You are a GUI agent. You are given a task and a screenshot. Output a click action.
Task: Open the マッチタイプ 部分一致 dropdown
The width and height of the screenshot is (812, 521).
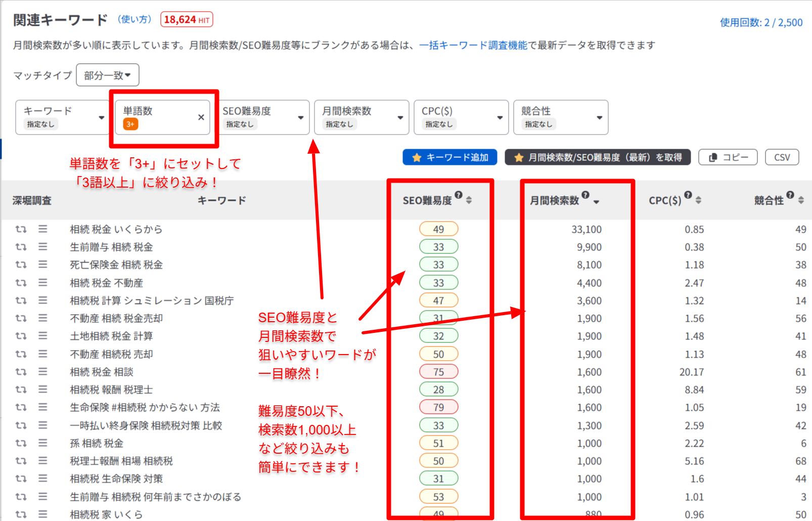(107, 75)
